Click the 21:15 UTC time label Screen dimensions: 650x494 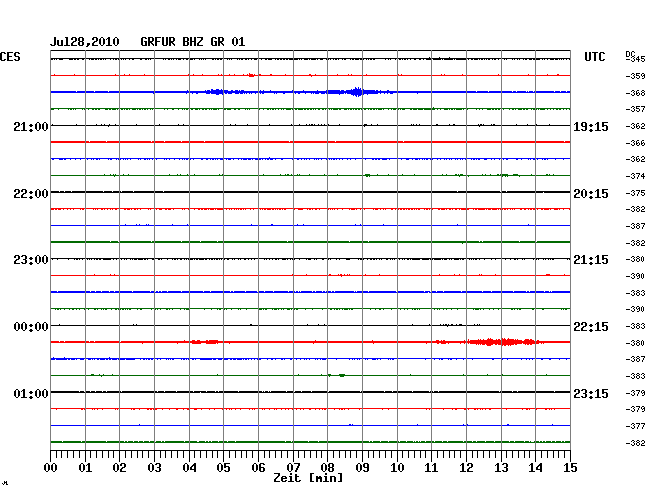click(x=591, y=260)
